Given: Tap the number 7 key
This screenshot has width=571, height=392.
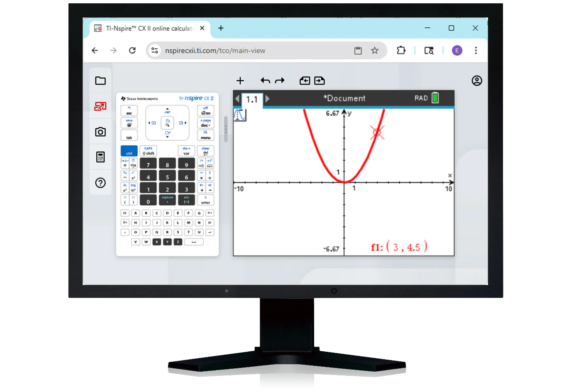Looking at the screenshot, I should click(148, 163).
